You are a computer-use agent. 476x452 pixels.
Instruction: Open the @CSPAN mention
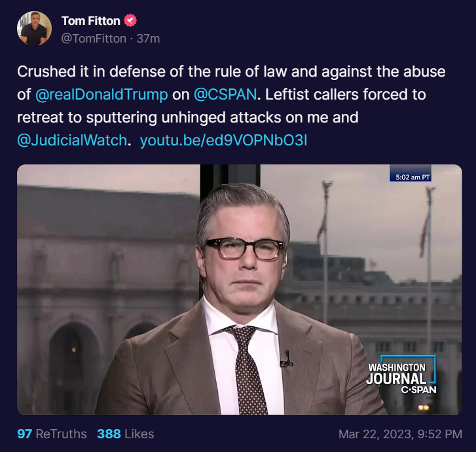coord(225,94)
